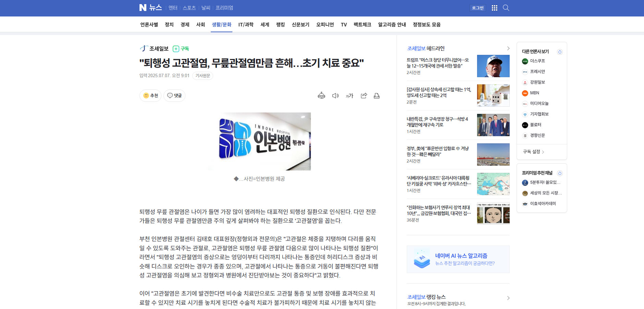Click the share article icon
This screenshot has width=644, height=309.
(x=364, y=96)
